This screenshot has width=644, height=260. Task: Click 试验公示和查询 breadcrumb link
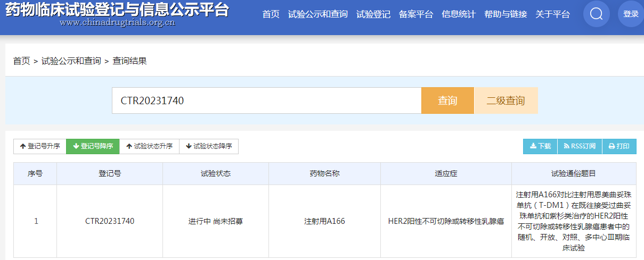click(x=71, y=61)
